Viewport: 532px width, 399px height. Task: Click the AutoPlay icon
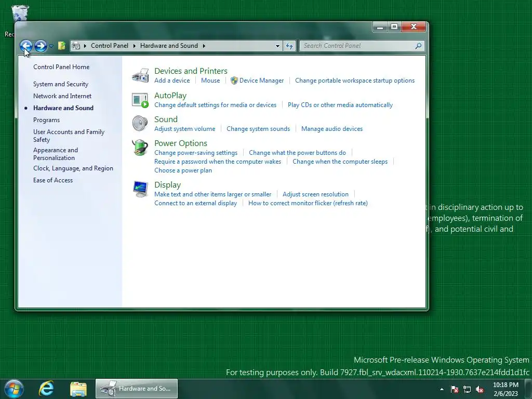[140, 100]
